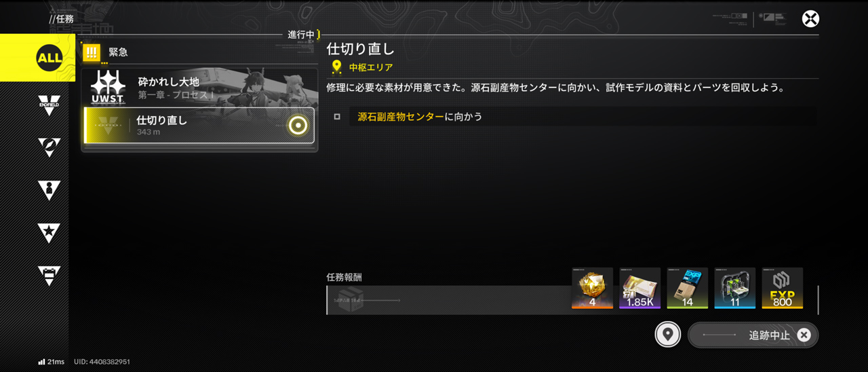Collapse the 緊急 urgent mission group
The width and height of the screenshot is (868, 372).
[x=199, y=52]
